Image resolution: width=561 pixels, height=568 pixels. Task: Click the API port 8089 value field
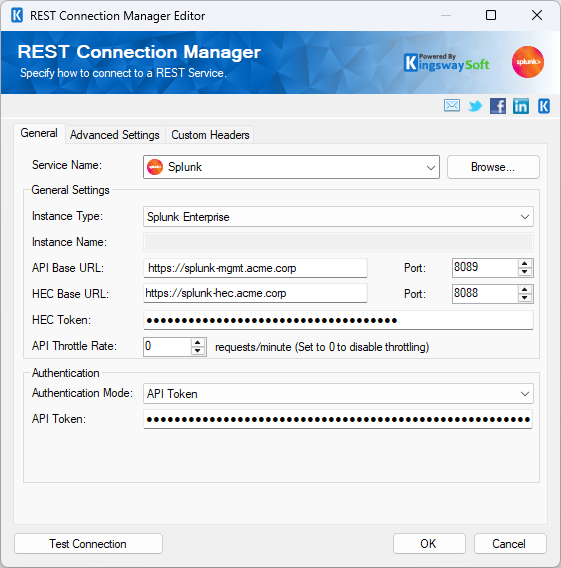[x=485, y=268]
